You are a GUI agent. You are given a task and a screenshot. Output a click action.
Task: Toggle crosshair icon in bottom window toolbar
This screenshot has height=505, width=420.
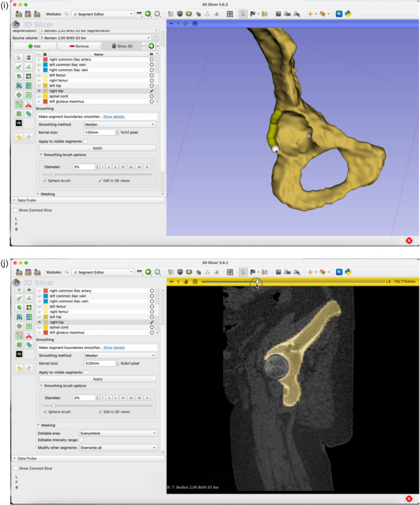[x=310, y=272]
